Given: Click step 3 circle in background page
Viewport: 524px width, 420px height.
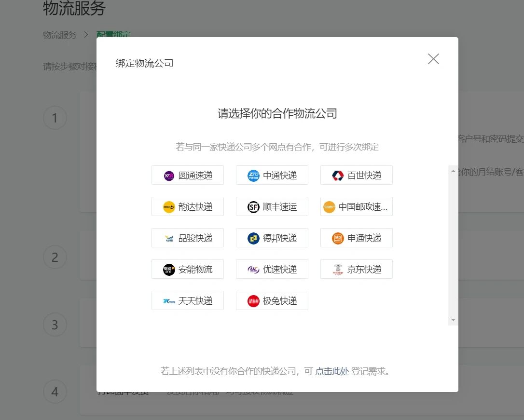Looking at the screenshot, I should [55, 325].
